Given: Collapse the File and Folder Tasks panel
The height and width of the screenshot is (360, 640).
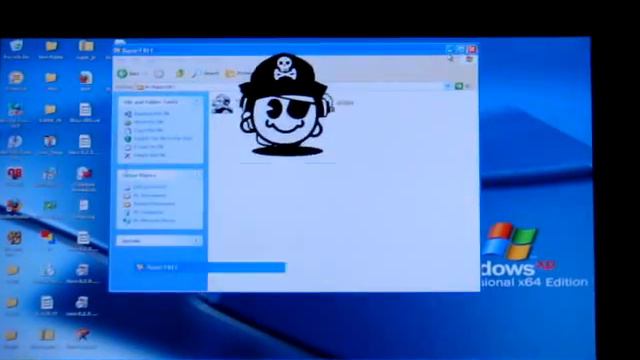Looking at the screenshot, I should click(x=196, y=102).
